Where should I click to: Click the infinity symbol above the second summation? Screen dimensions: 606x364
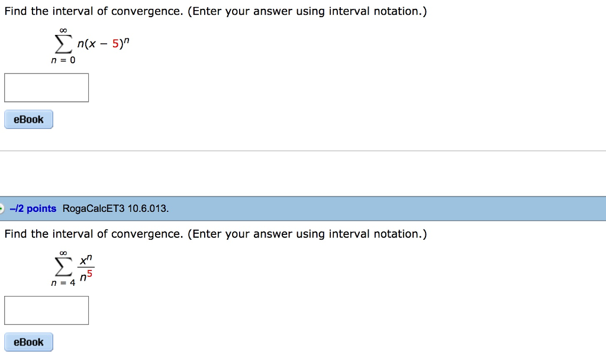[62, 252]
